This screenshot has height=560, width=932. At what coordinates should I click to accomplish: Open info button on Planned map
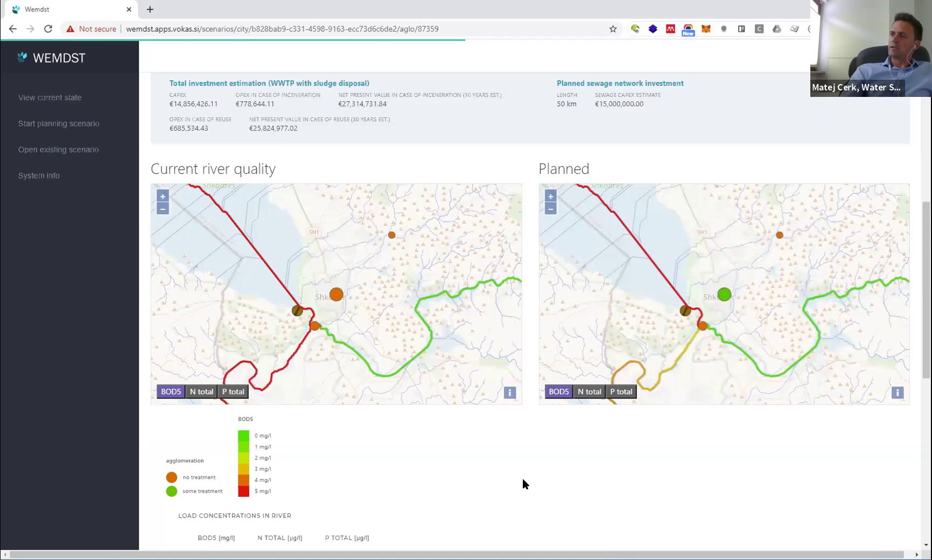pos(897,393)
